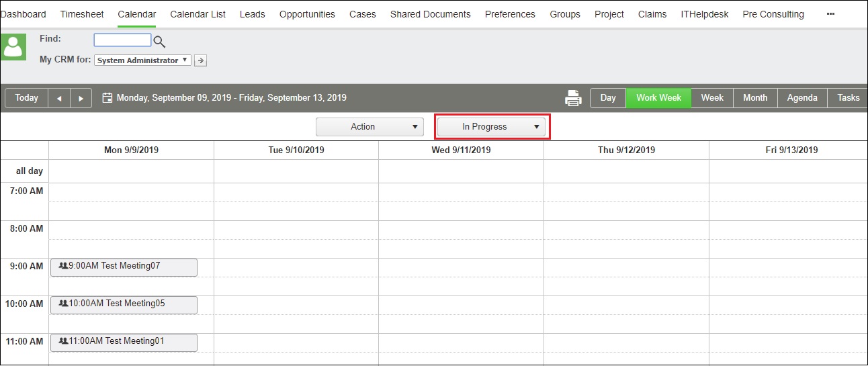Image resolution: width=868 pixels, height=366 pixels.
Task: Open the Calendar List tab
Action: [x=198, y=14]
